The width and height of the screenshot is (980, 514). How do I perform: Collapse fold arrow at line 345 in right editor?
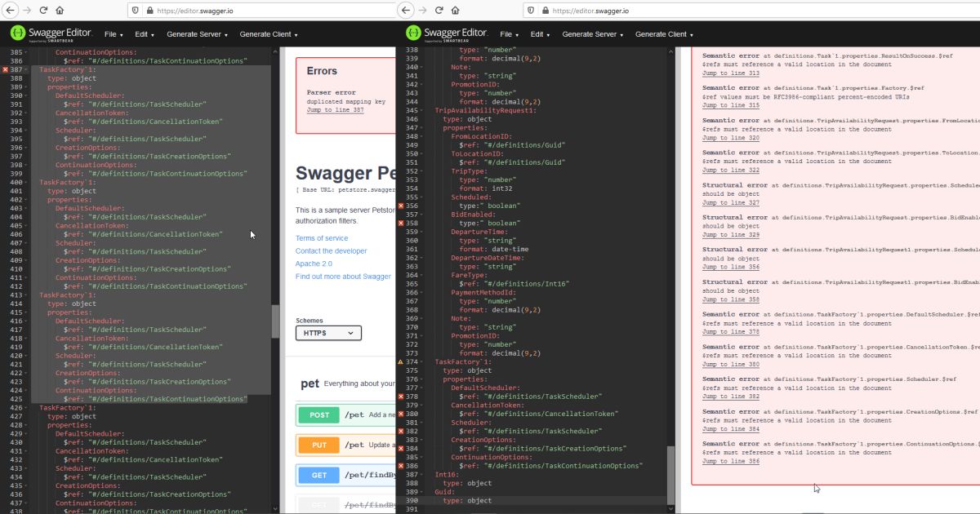(x=422, y=110)
